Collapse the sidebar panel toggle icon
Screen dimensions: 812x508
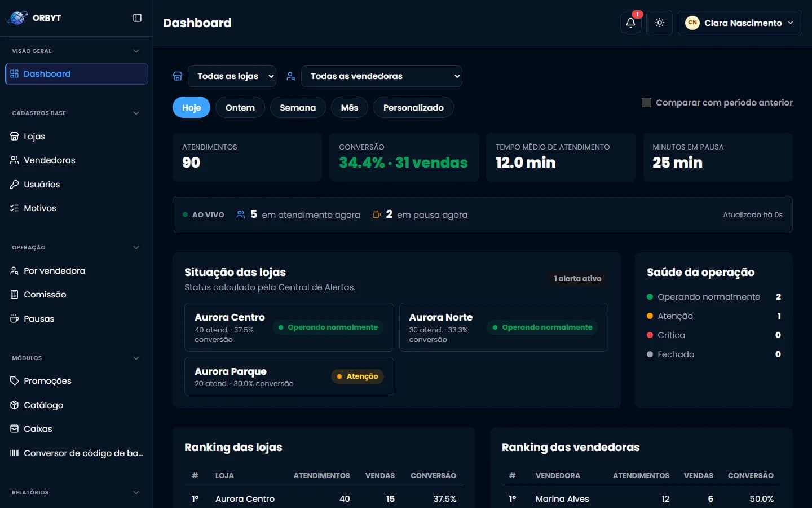(137, 17)
